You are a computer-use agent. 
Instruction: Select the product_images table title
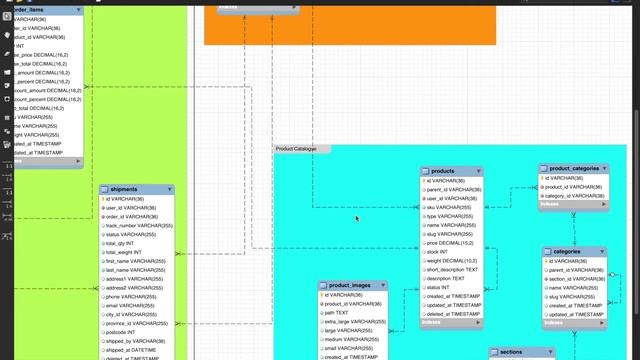pos(350,285)
